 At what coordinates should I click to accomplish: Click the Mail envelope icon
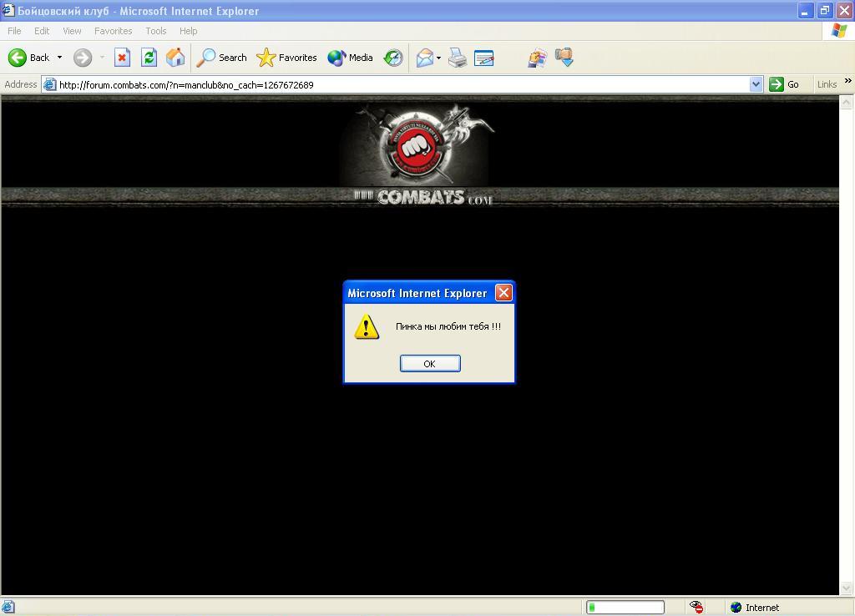(425, 58)
